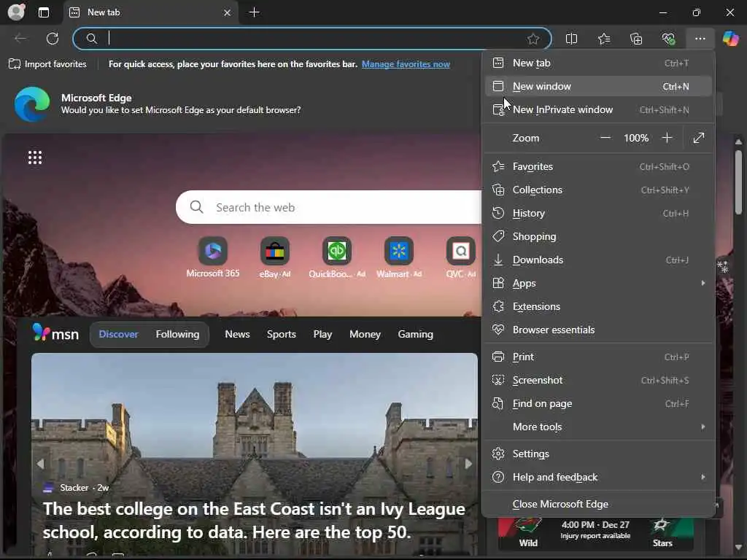The width and height of the screenshot is (747, 560).
Task: Switch to the Discover tab
Action: tap(118, 334)
